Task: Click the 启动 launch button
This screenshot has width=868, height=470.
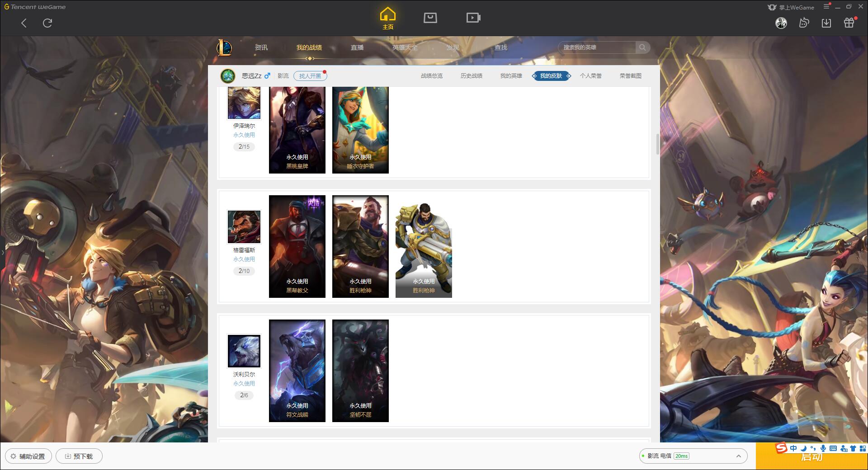Action: click(x=812, y=456)
